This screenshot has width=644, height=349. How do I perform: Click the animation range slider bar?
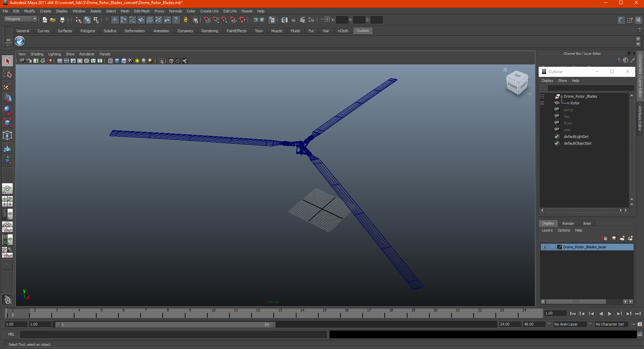165,325
